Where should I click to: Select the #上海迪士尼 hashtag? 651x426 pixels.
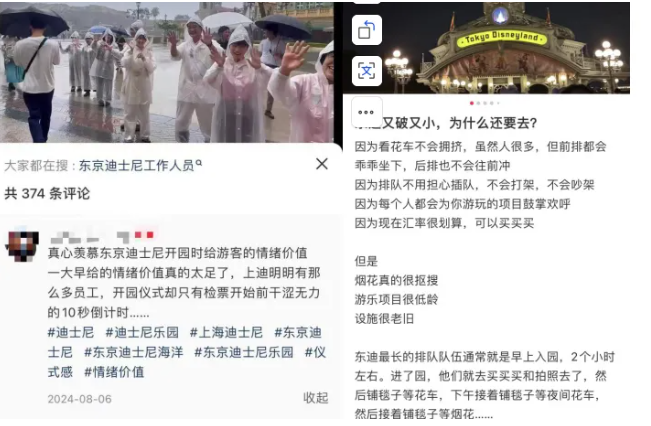(x=226, y=332)
